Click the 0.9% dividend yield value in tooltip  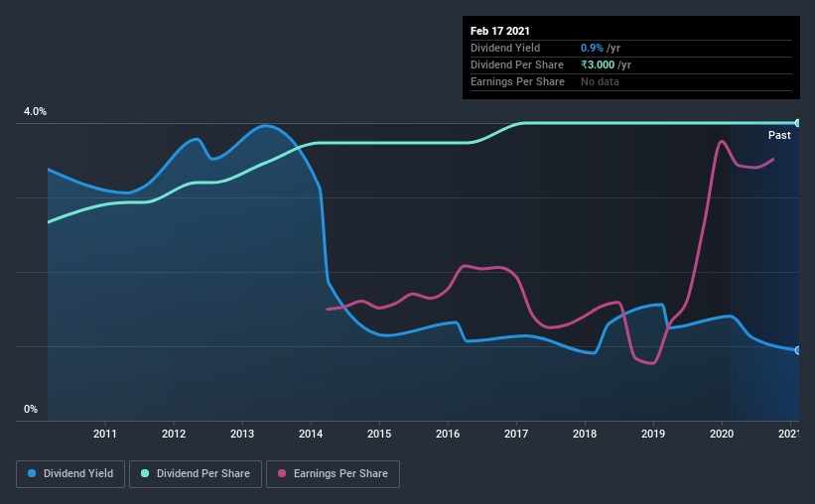[x=592, y=48]
